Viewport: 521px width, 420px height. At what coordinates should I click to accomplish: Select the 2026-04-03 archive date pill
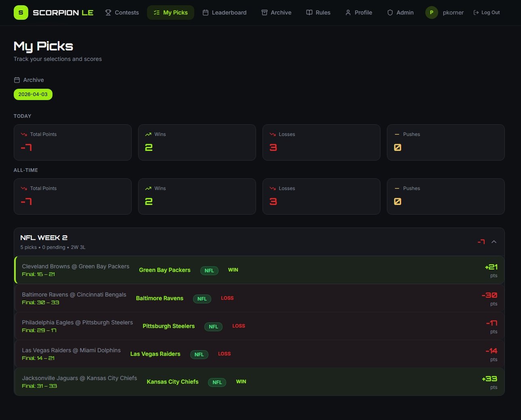tap(33, 94)
